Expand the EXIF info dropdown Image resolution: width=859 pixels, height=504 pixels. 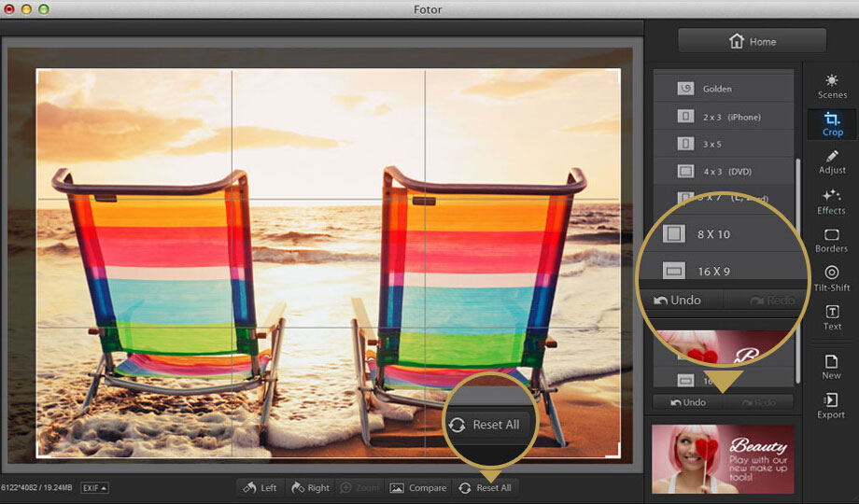pyautogui.click(x=94, y=487)
